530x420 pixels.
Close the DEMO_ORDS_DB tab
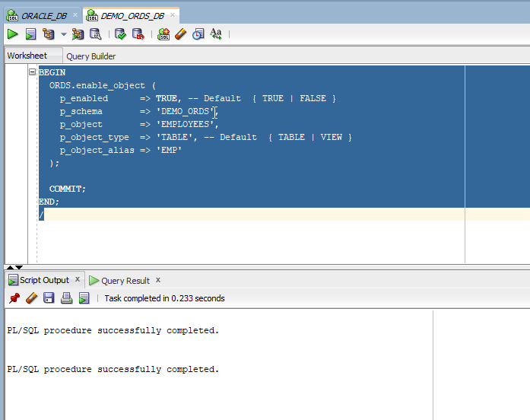point(173,15)
